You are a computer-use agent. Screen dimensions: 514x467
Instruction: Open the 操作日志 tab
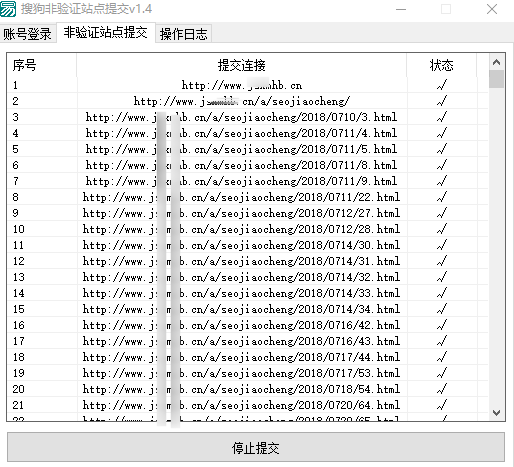coord(183,34)
